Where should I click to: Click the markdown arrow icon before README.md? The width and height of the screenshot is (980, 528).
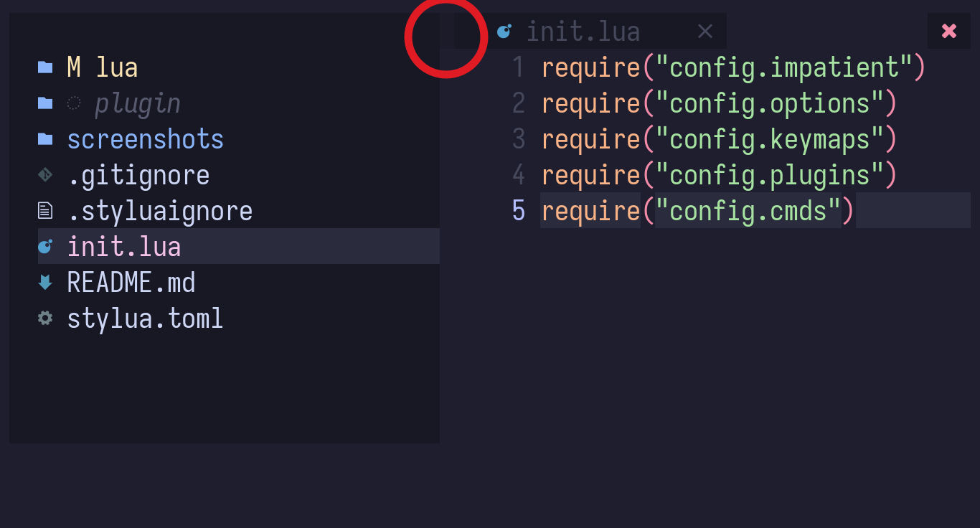pyautogui.click(x=44, y=282)
